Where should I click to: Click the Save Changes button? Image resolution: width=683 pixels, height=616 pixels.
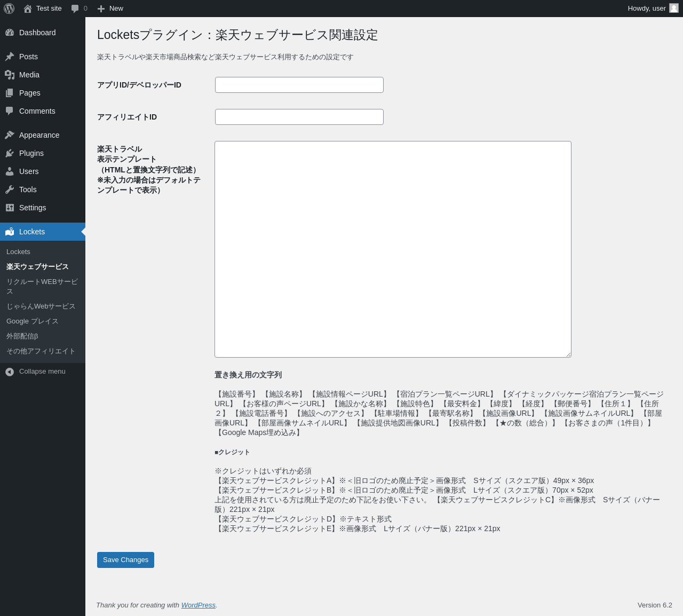[x=125, y=560]
